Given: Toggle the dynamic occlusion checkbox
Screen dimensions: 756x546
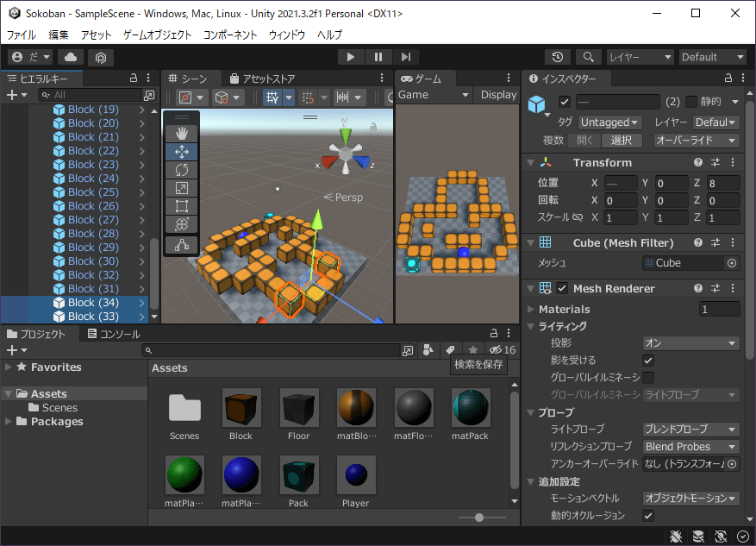Looking at the screenshot, I should pos(648,516).
